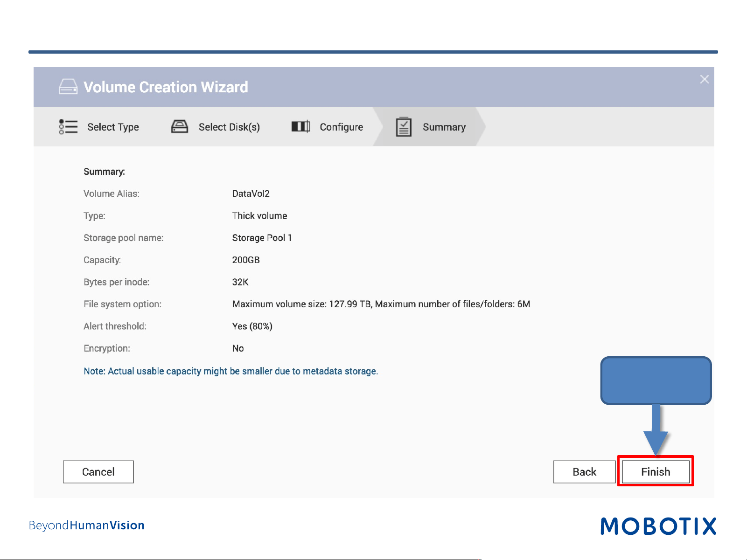Close the wizard with the X icon
Viewport: 747px width, 560px height.
click(x=705, y=79)
